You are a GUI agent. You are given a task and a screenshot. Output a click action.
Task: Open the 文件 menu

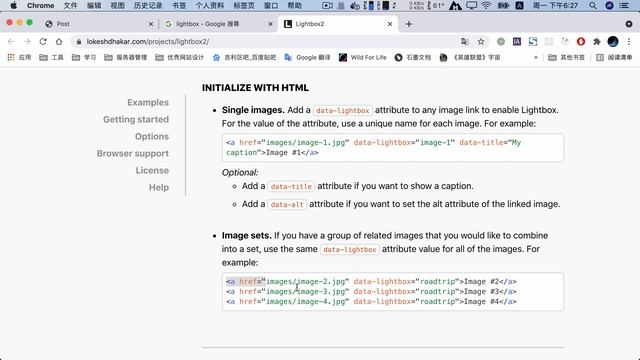click(x=70, y=6)
